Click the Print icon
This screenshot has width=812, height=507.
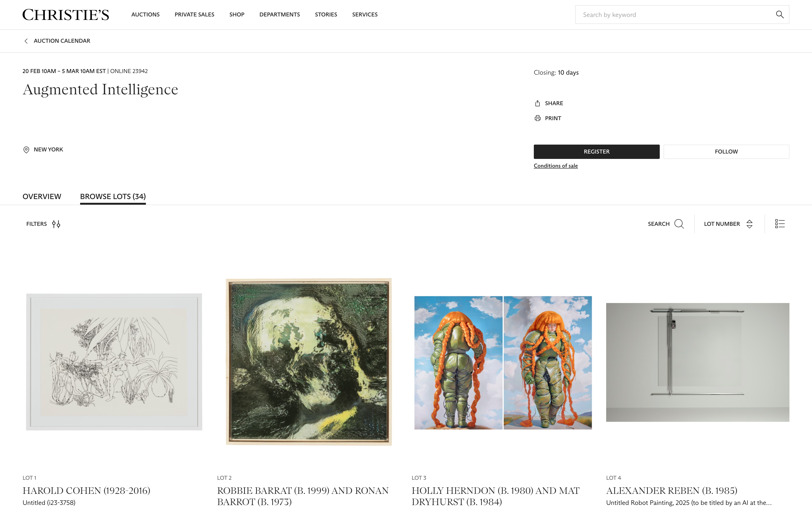(x=538, y=118)
